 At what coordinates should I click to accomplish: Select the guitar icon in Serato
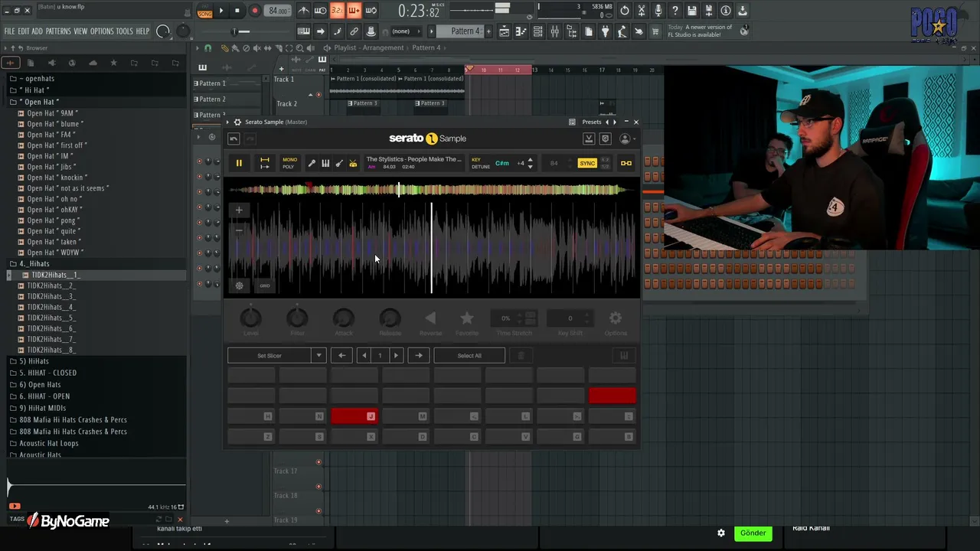[339, 163]
